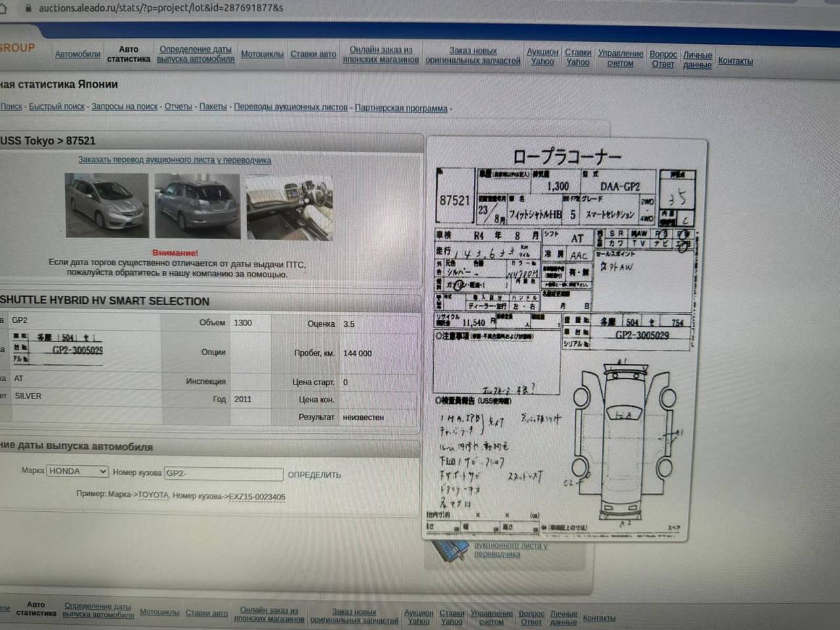Open the rear view car thumbnail
Screen dimensions: 840x630
[x=198, y=206]
